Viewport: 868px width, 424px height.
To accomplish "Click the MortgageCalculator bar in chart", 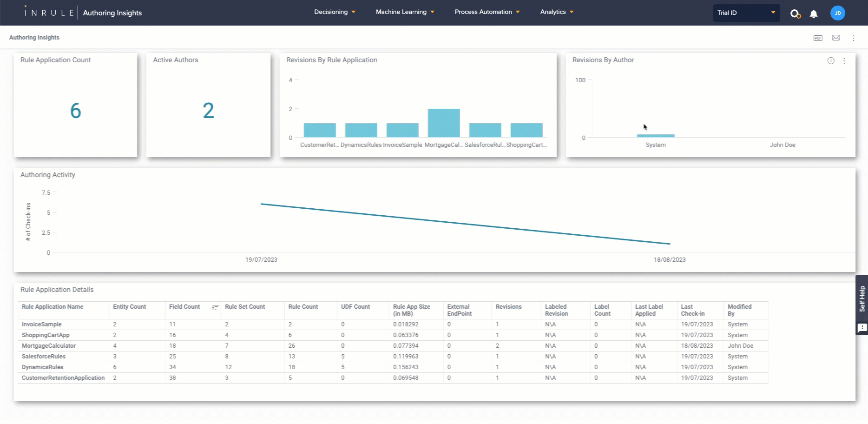I will (x=444, y=123).
